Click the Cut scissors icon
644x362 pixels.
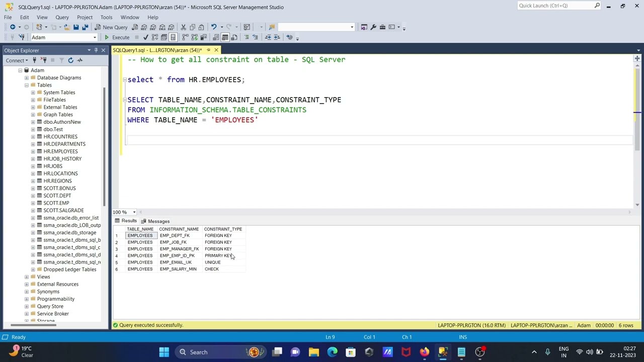point(184,27)
